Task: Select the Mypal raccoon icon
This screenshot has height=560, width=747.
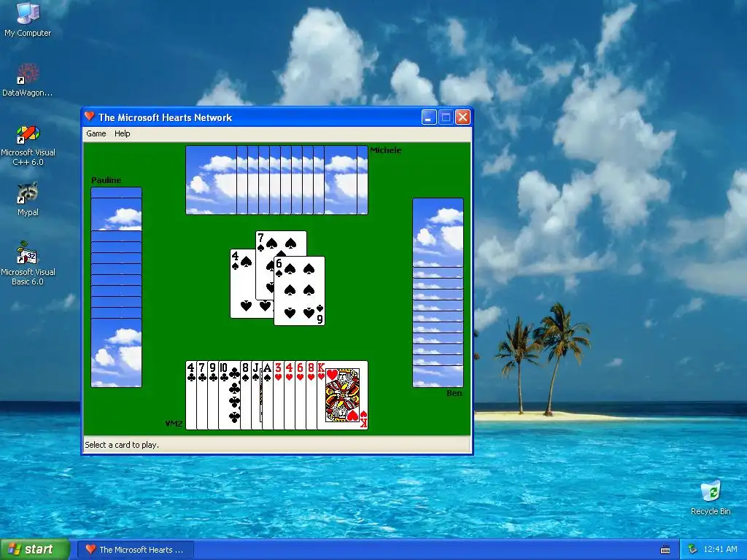Action: [28, 199]
